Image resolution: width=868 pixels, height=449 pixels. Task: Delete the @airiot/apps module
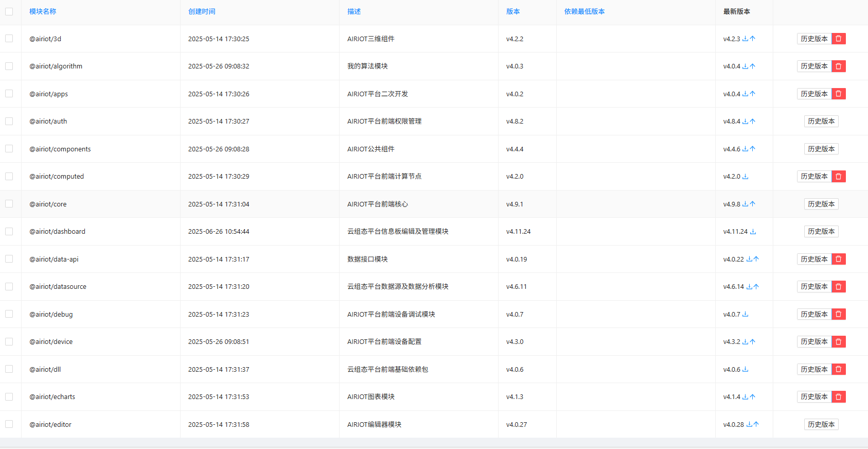click(x=839, y=94)
